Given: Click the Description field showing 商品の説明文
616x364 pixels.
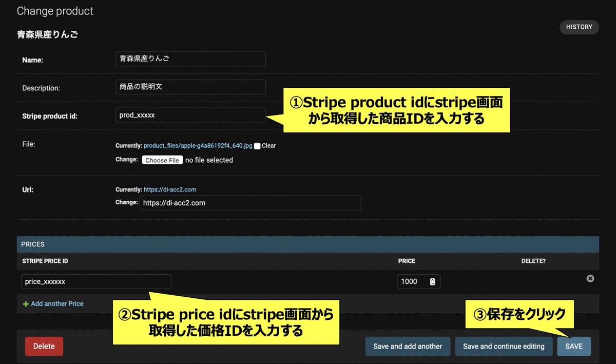Looking at the screenshot, I should click(190, 87).
